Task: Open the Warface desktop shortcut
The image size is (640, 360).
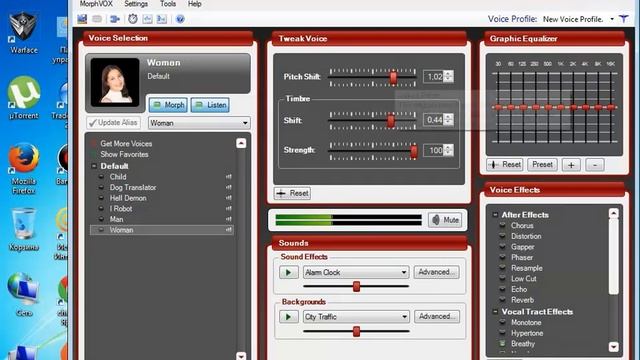Action: (23, 33)
